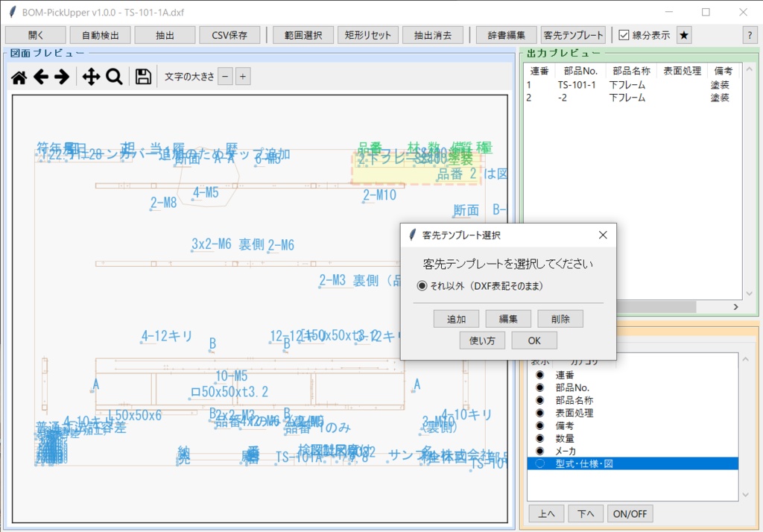763x532 pixels.
Task: Increase text size with plus button
Action: click(x=243, y=77)
